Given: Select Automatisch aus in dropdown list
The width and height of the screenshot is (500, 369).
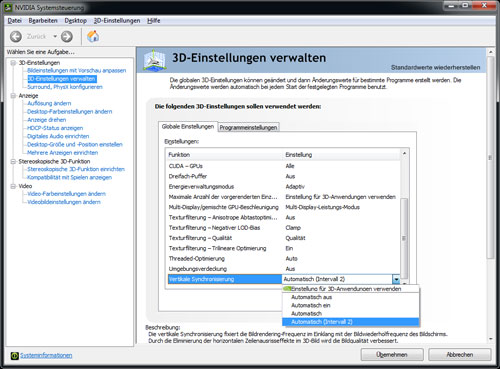Looking at the screenshot, I should click(311, 297).
